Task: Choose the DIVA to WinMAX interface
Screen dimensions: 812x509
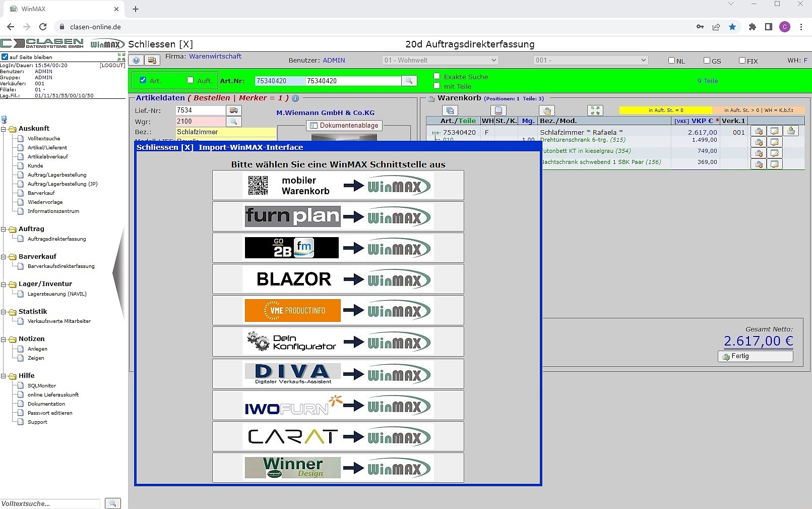Action: 338,374
